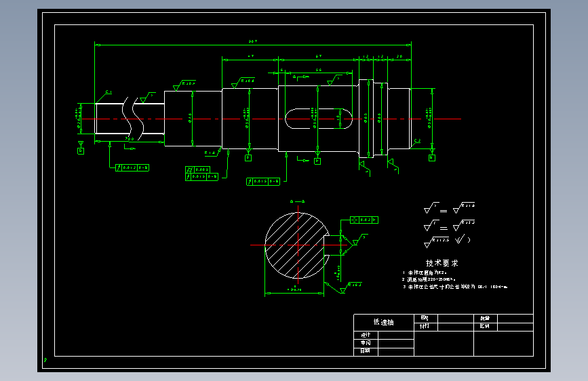Click the symmetry tolerance frame beside section view
This screenshot has height=381, width=588.
tap(364, 220)
